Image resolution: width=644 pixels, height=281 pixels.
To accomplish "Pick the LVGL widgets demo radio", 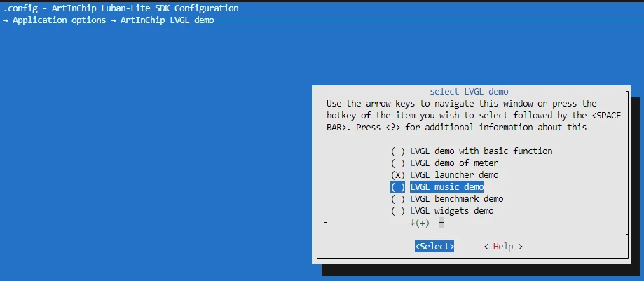I will pyautogui.click(x=397, y=211).
